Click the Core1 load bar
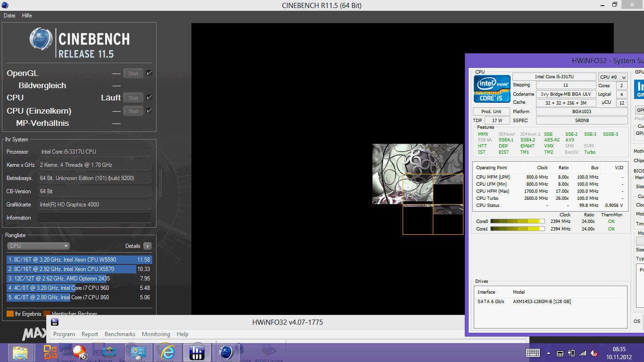This screenshot has width=644, height=362. pyautogui.click(x=518, y=229)
